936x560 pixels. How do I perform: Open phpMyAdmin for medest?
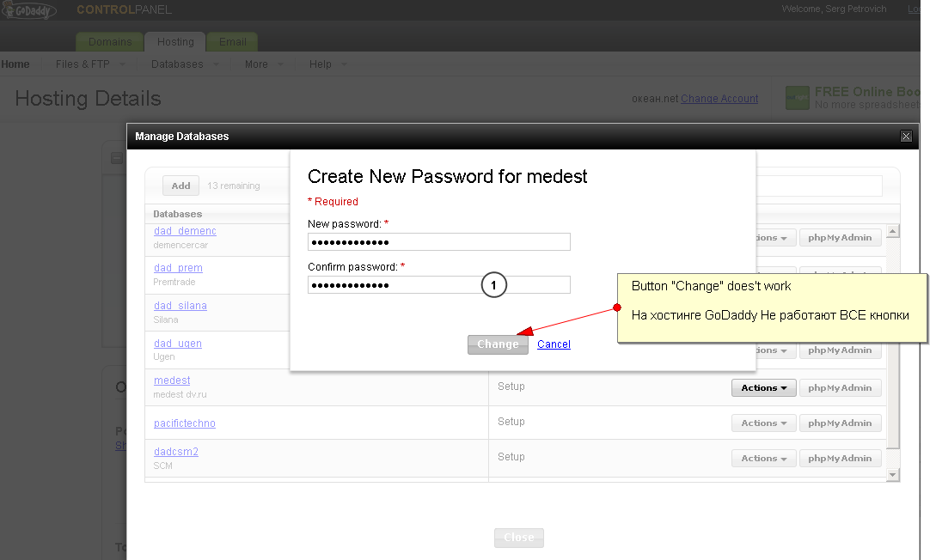tap(840, 387)
